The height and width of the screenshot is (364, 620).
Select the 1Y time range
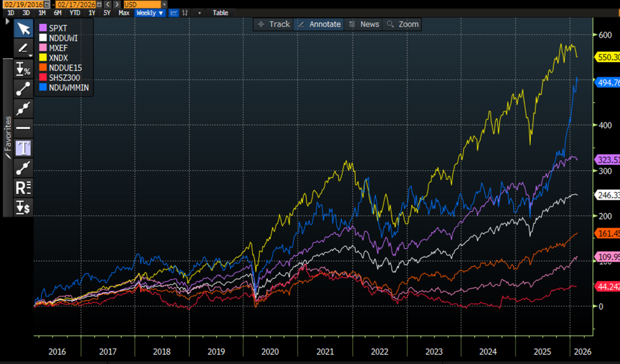point(92,13)
